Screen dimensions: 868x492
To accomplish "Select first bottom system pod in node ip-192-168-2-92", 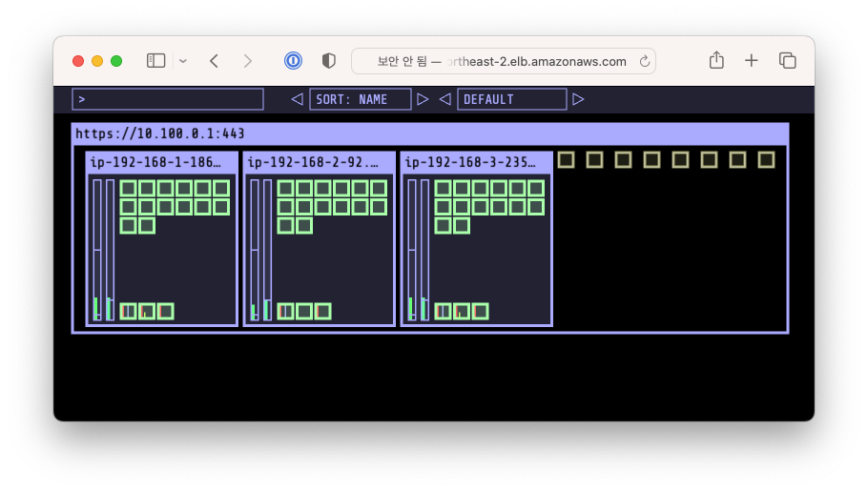I will (x=285, y=311).
